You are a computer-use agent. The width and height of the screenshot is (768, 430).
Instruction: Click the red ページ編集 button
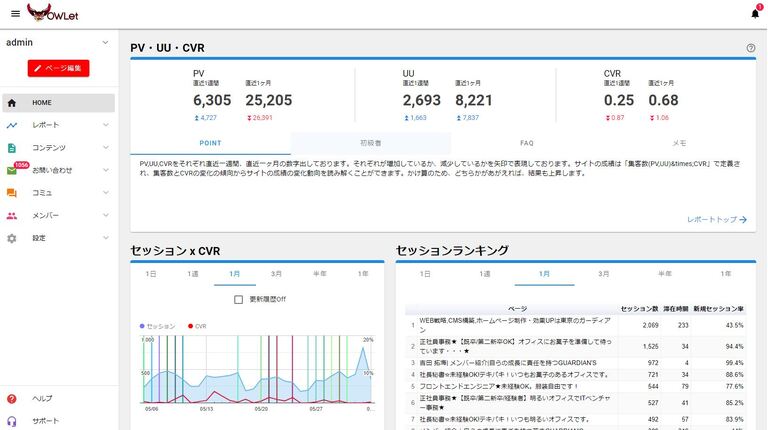[58, 68]
